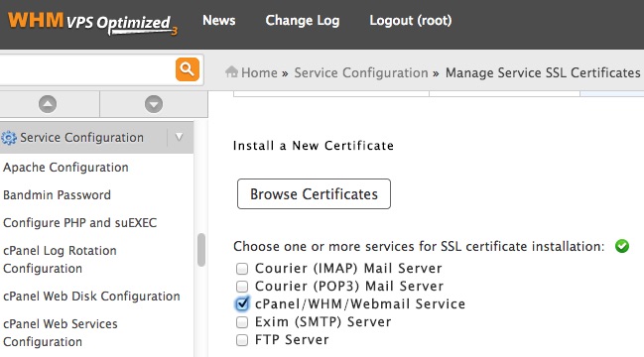Viewport: 644px width, 357px height.
Task: Enable Exim (SMTP) Server checkbox
Action: coord(242,322)
